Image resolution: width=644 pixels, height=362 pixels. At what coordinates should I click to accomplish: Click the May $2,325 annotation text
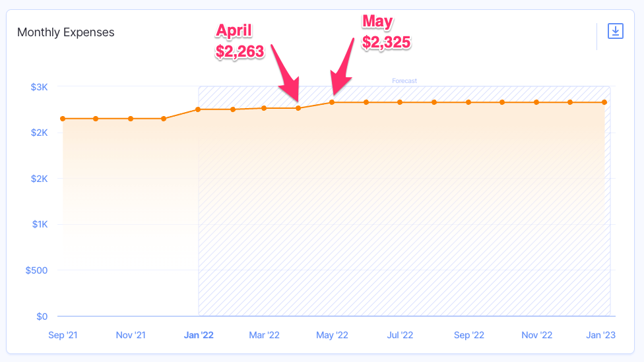pyautogui.click(x=386, y=32)
